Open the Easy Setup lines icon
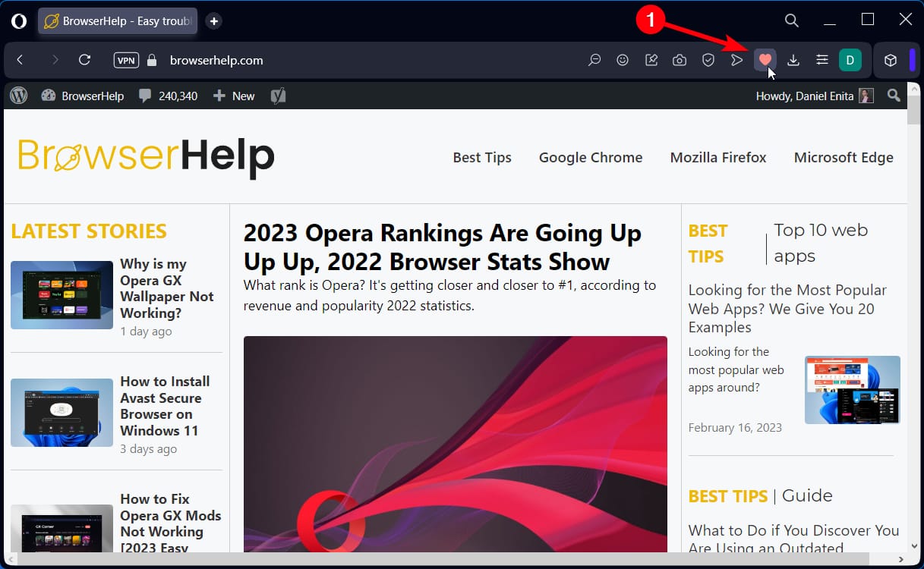This screenshot has width=924, height=569. tap(822, 60)
